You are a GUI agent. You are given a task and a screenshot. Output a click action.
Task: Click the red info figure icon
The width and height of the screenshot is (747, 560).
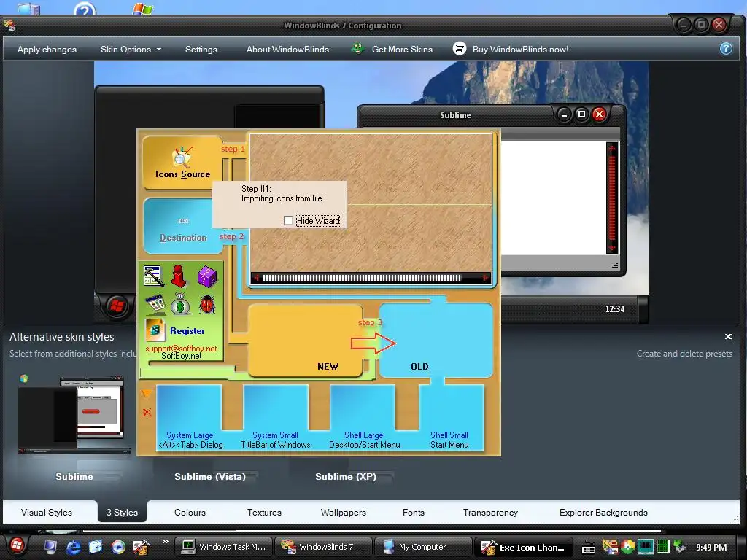click(179, 276)
